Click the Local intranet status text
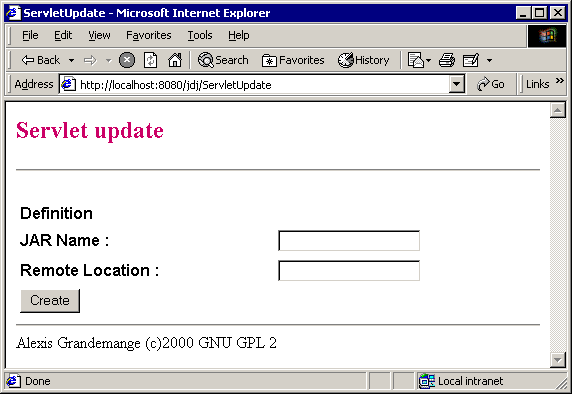 [x=470, y=381]
